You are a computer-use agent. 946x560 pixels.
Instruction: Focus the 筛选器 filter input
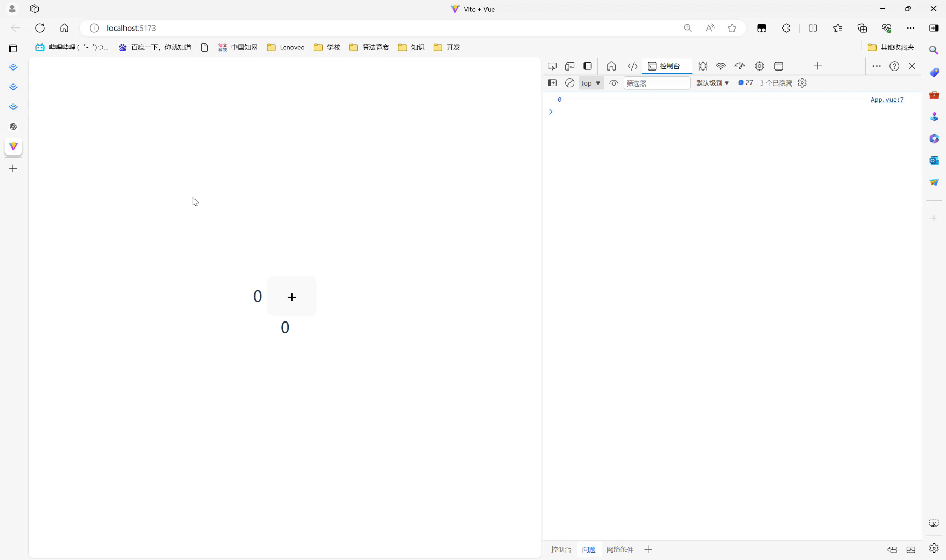tap(657, 83)
